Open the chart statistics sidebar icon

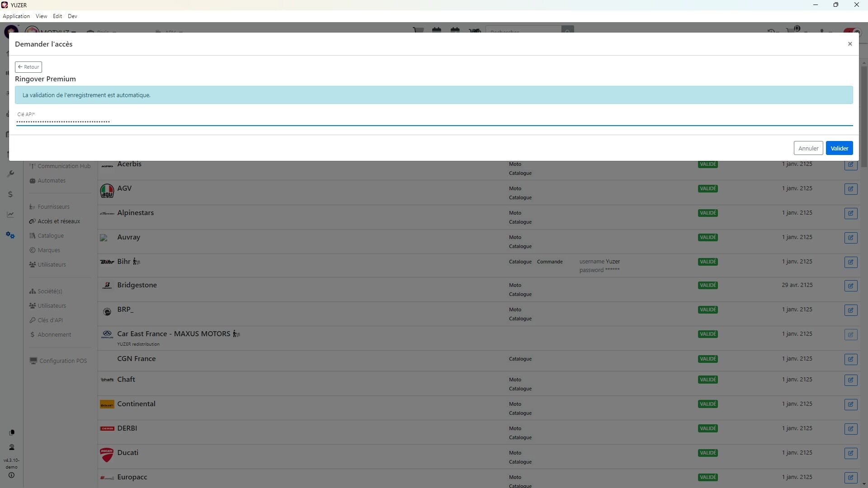[10, 215]
